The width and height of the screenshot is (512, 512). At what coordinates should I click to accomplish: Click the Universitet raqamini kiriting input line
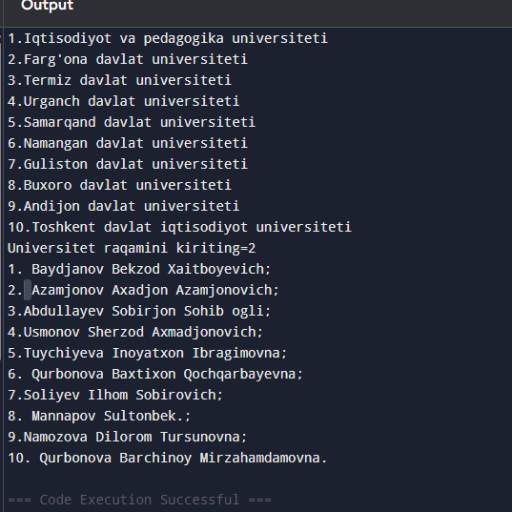(x=132, y=248)
